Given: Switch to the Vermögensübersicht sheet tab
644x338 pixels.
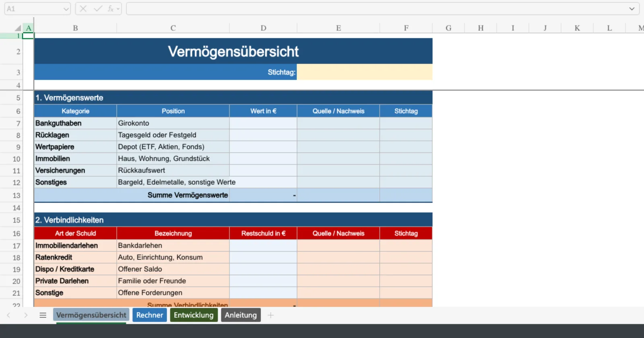Looking at the screenshot, I should (x=91, y=315).
